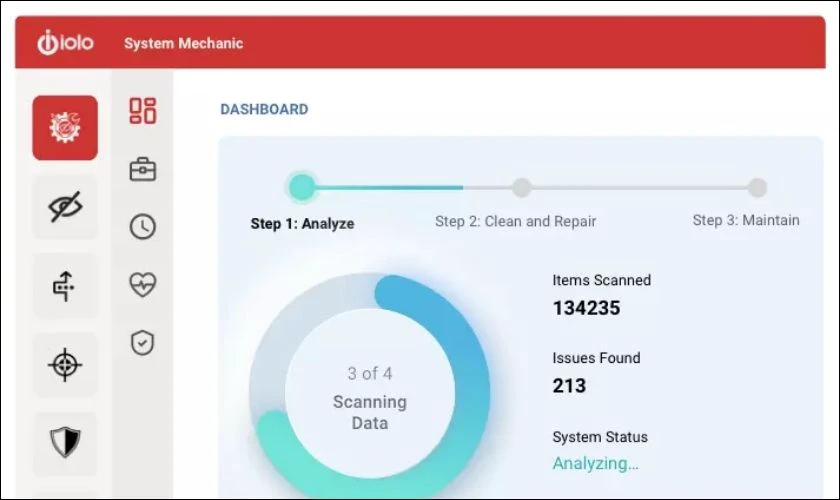The width and height of the screenshot is (840, 500).
Task: Click the '3 of 4' scan counter
Action: click(370, 374)
